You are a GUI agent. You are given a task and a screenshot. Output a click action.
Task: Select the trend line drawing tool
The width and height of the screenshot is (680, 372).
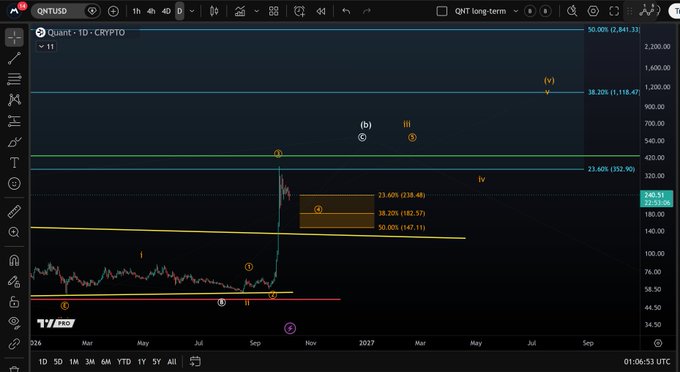(x=14, y=59)
